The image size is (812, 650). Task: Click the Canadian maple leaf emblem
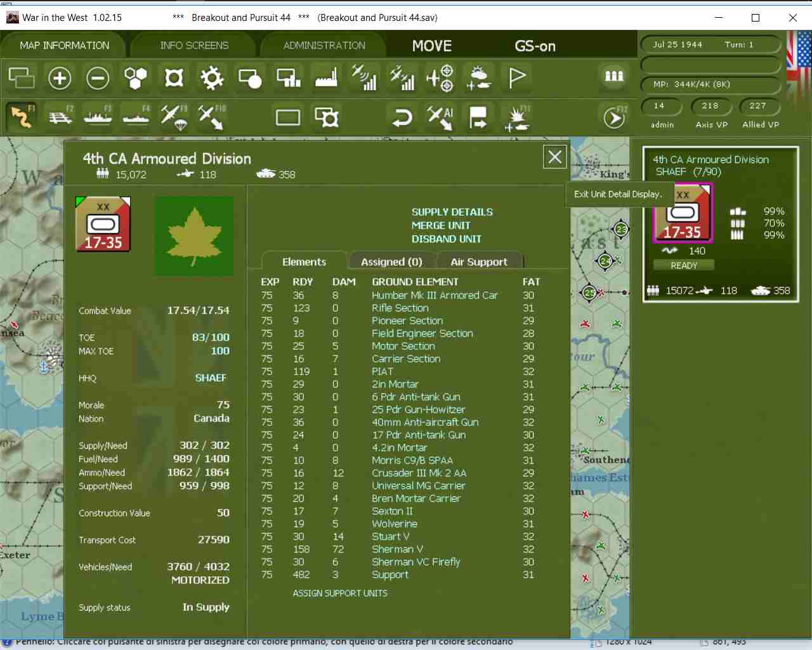[194, 235]
